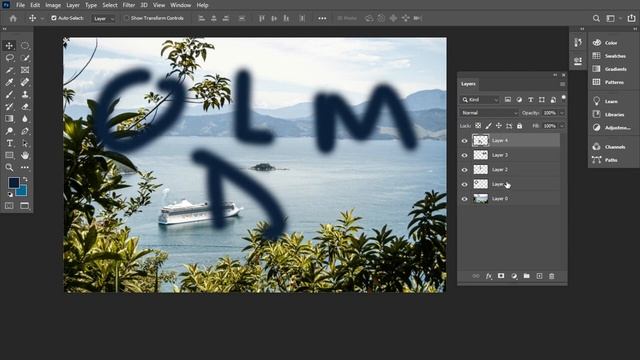Click the Opacity value field
The width and height of the screenshot is (640, 360).
[549, 113]
